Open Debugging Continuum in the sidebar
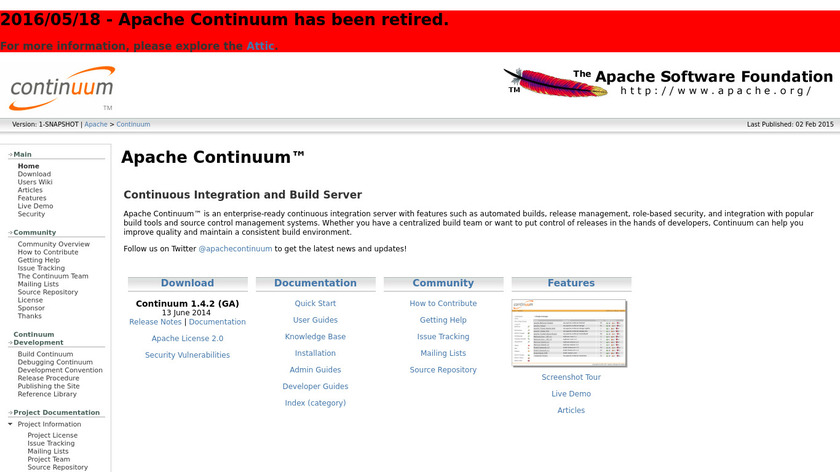This screenshot has height=472, width=840. pos(55,362)
